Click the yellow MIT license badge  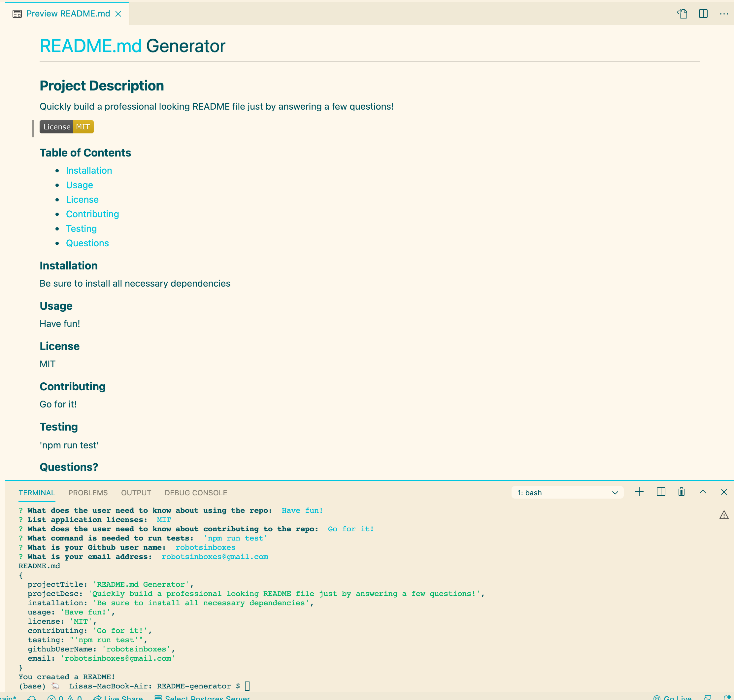point(83,127)
